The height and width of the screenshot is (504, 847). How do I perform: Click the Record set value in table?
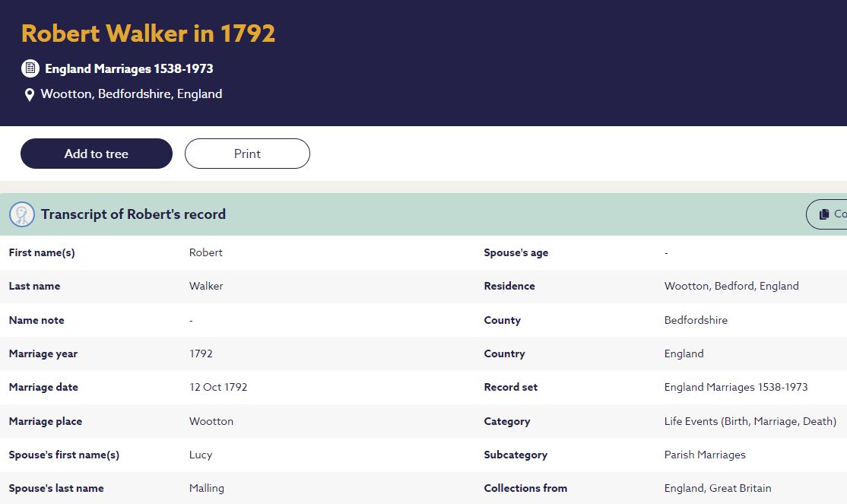pyautogui.click(x=736, y=387)
